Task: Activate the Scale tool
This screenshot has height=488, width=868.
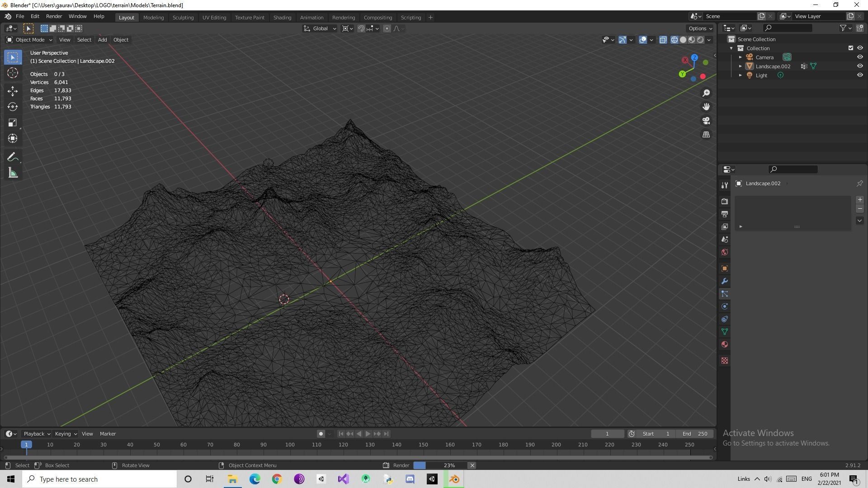Action: (x=13, y=122)
